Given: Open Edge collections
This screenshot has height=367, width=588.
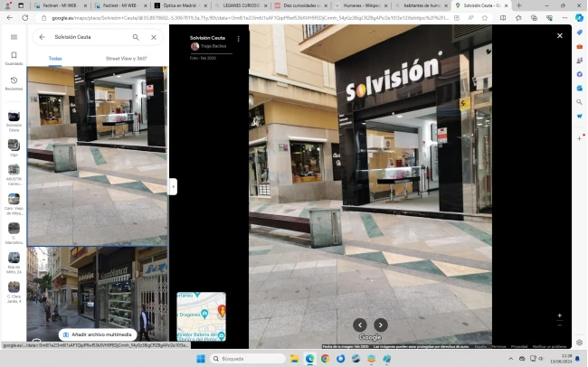Looking at the screenshot, I should pos(534,17).
